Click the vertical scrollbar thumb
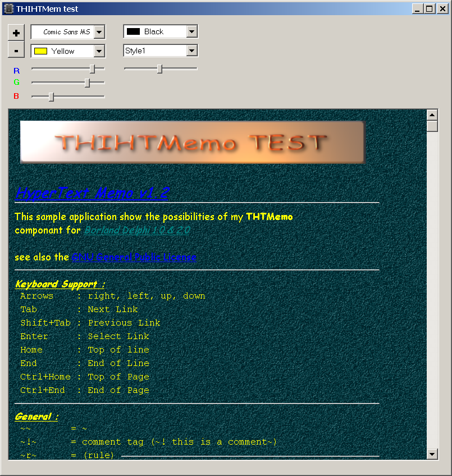 (x=432, y=126)
